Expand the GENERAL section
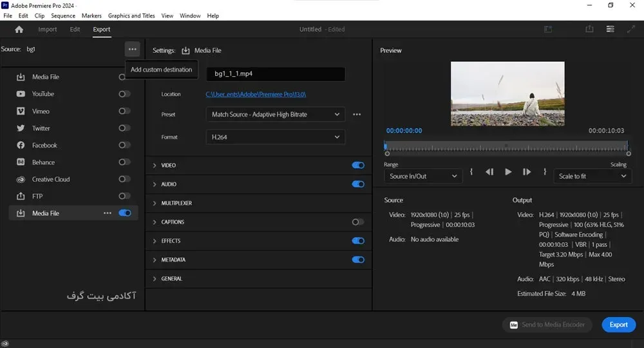Image resolution: width=644 pixels, height=348 pixels. [x=155, y=278]
